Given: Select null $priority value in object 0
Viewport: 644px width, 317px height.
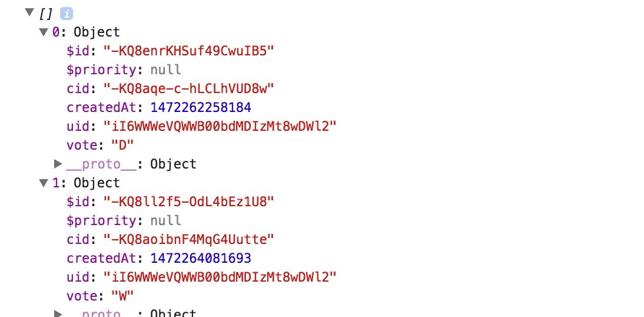Looking at the screenshot, I should click(x=165, y=70).
